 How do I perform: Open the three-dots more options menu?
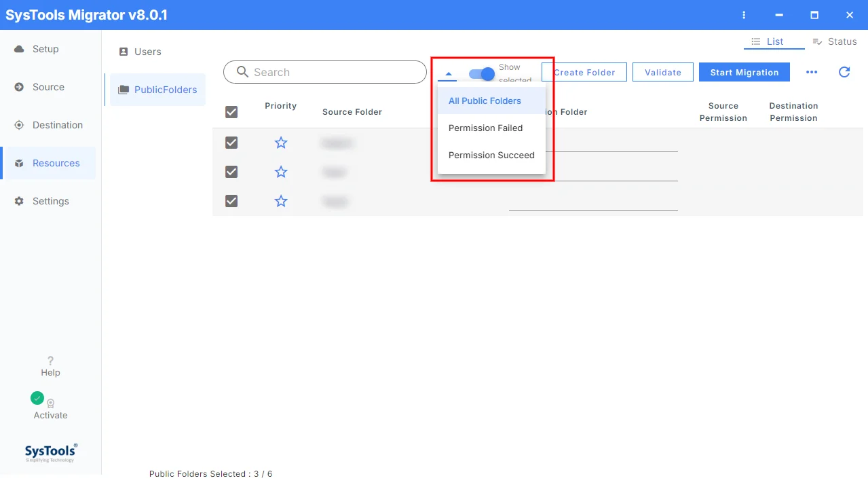tap(812, 72)
